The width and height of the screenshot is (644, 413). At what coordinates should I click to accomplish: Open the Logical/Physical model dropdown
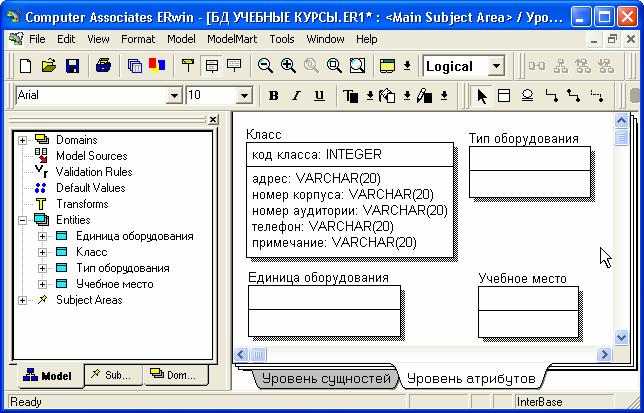[496, 66]
